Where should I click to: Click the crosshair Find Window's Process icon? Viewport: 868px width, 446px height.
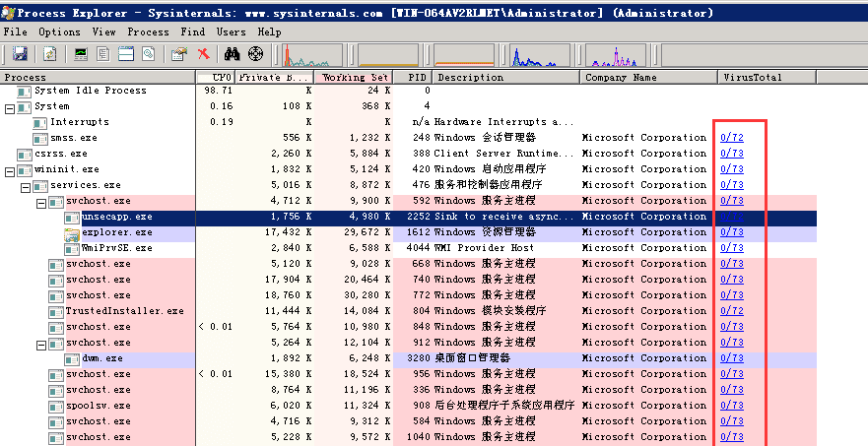(x=255, y=53)
